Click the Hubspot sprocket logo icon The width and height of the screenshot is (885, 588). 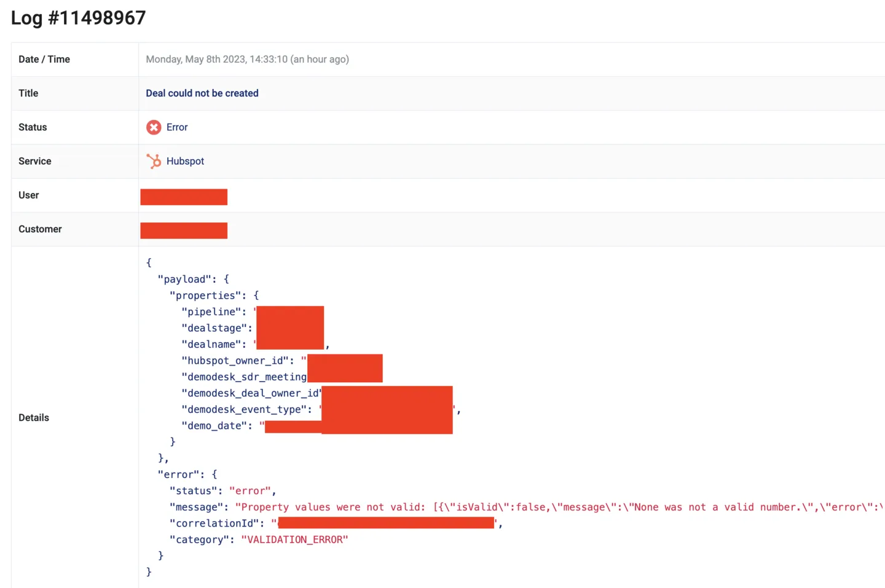(154, 161)
